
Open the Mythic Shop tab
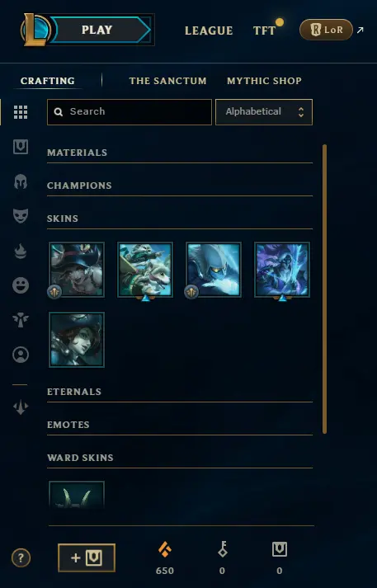(264, 81)
